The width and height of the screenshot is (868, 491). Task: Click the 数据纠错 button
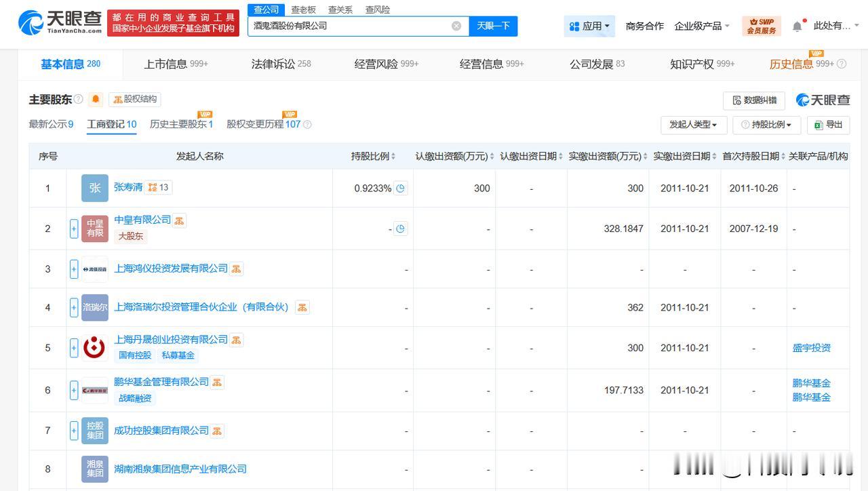pos(754,100)
